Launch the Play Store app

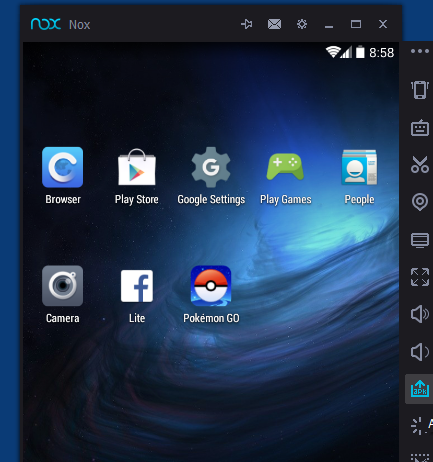[137, 167]
